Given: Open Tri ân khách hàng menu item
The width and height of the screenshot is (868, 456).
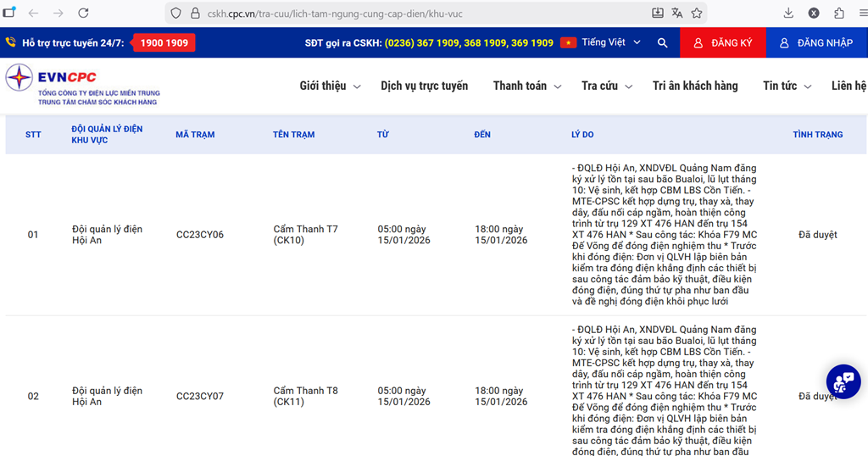Looking at the screenshot, I should 695,86.
